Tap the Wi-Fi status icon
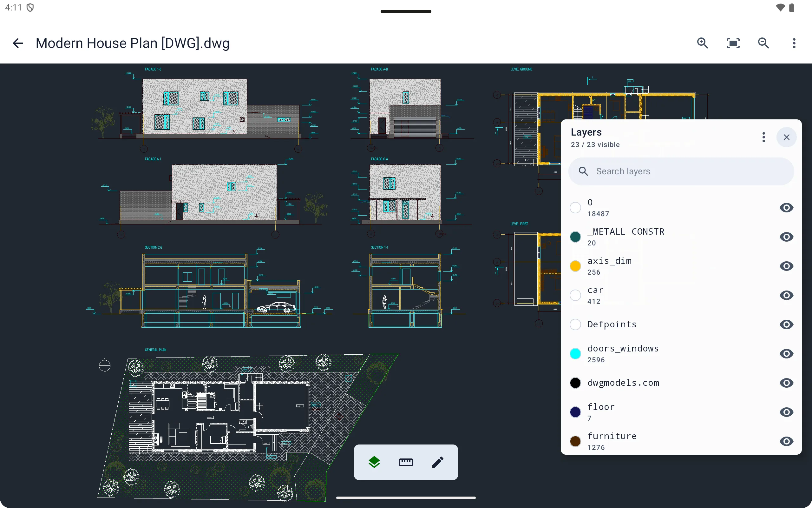Image resolution: width=812 pixels, height=508 pixels. click(x=781, y=7)
